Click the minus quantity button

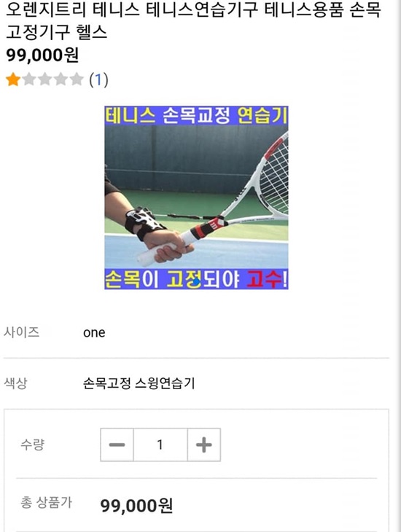[117, 445]
